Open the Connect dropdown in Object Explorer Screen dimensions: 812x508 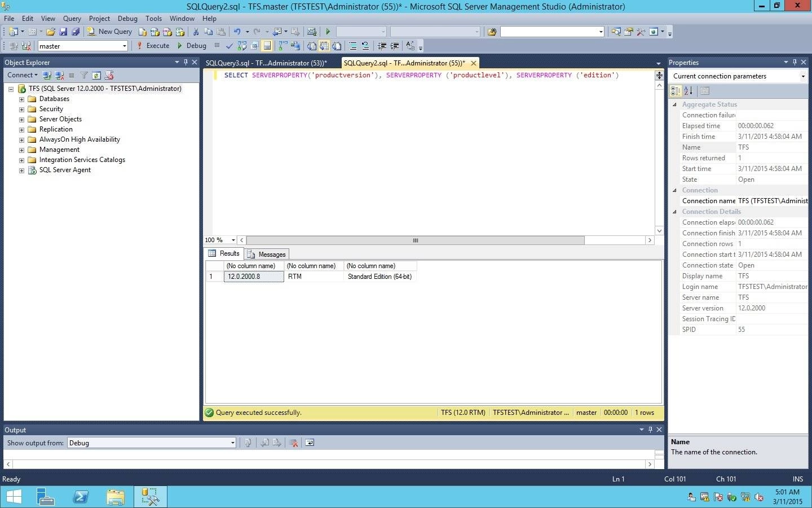pyautogui.click(x=23, y=75)
